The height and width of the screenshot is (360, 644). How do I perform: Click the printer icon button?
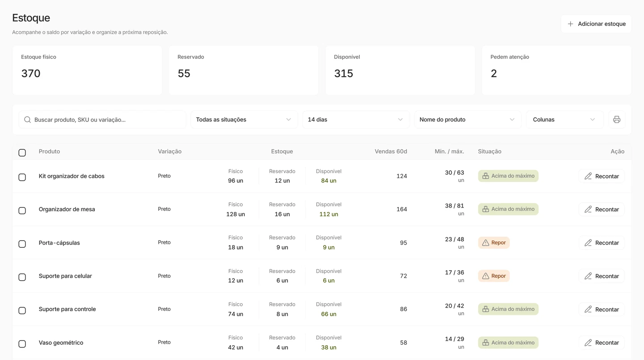[x=617, y=119]
